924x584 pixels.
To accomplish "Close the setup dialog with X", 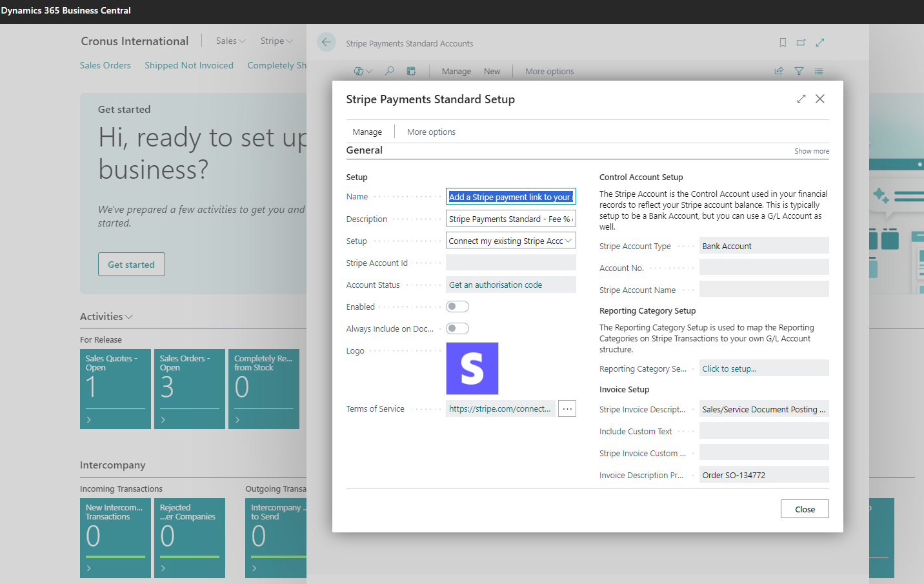I will pyautogui.click(x=820, y=99).
